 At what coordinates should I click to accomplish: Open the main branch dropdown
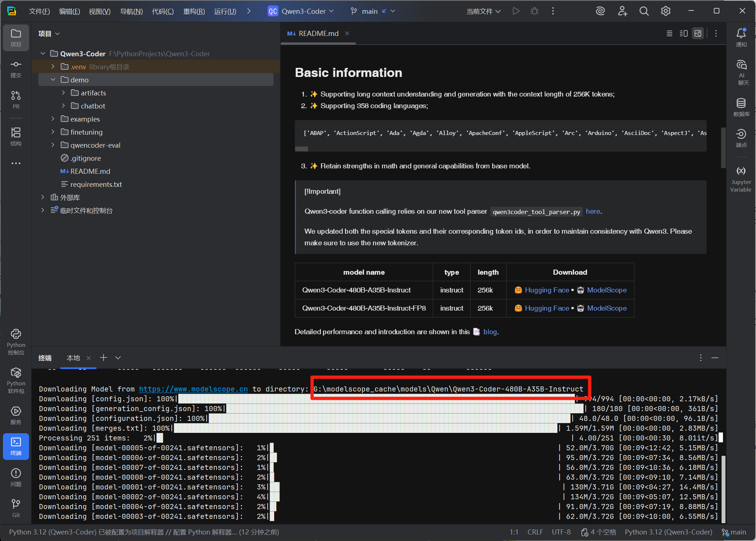(x=373, y=11)
